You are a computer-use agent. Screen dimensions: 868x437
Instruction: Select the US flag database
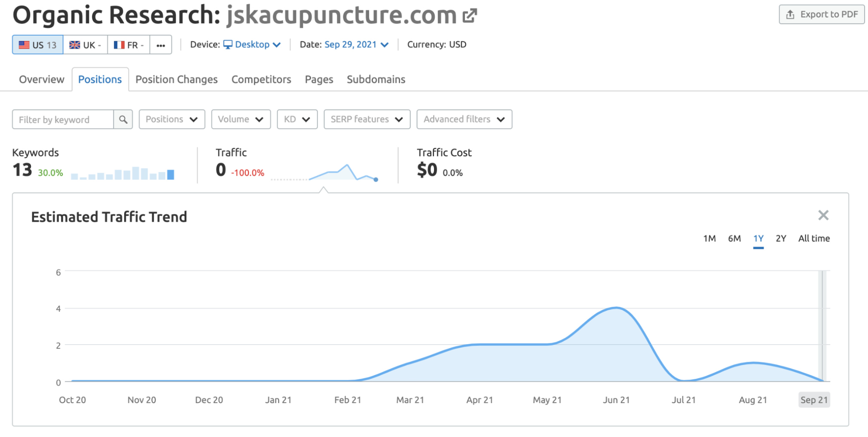[38, 45]
